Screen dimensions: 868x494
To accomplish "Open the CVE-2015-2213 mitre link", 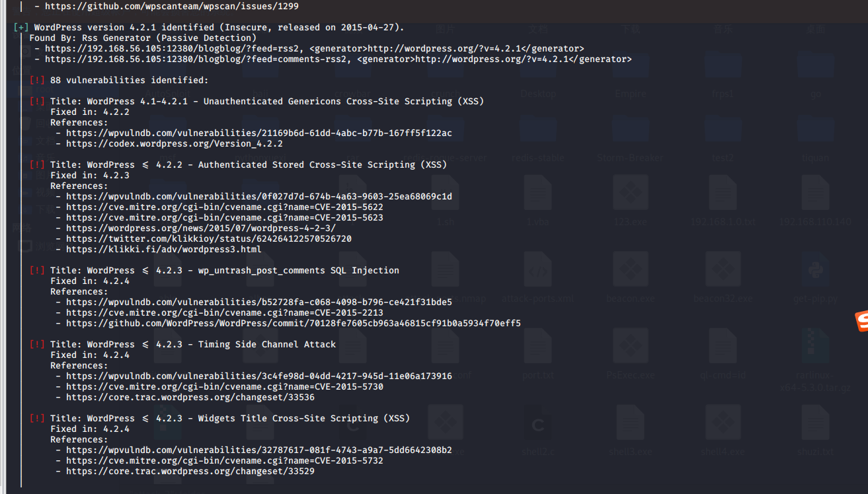I will pos(224,312).
